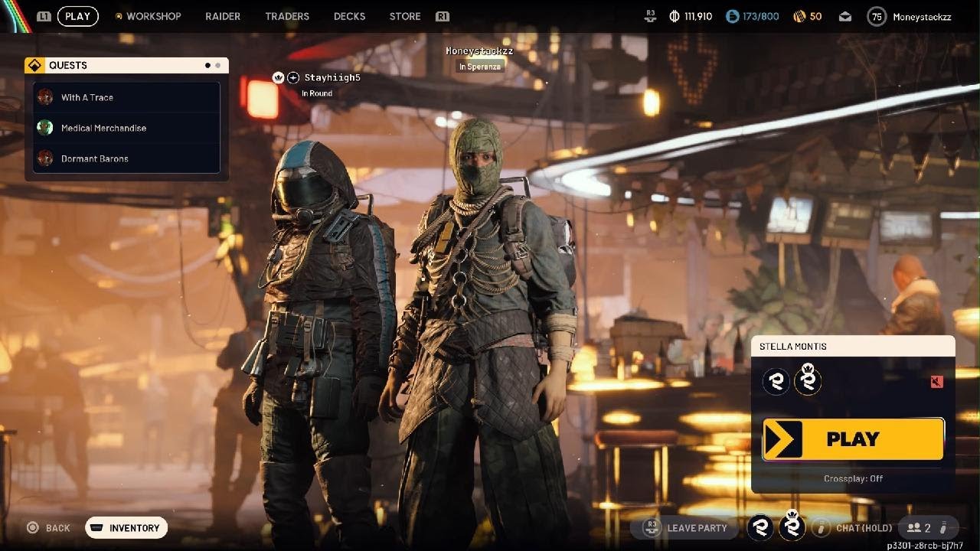980x551 pixels.
Task: Click Moneystackzz name above character
Action: coord(479,51)
